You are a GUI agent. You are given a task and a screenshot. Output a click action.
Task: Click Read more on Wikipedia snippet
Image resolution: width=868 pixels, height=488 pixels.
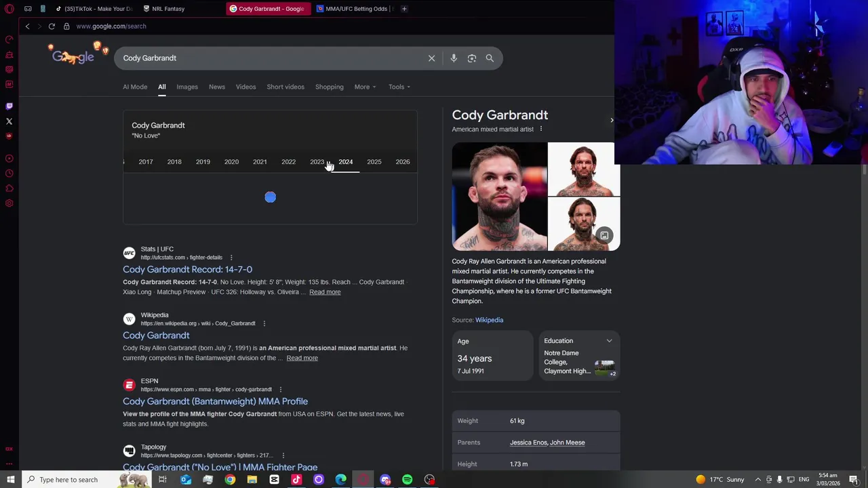point(302,358)
